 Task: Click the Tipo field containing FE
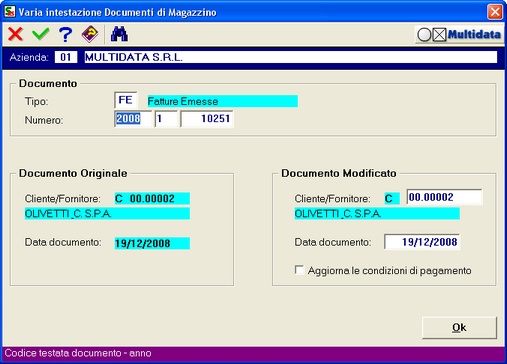pos(126,100)
